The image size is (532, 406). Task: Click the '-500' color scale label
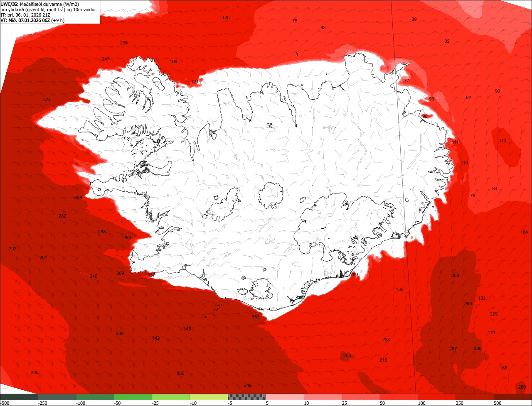click(x=5, y=403)
